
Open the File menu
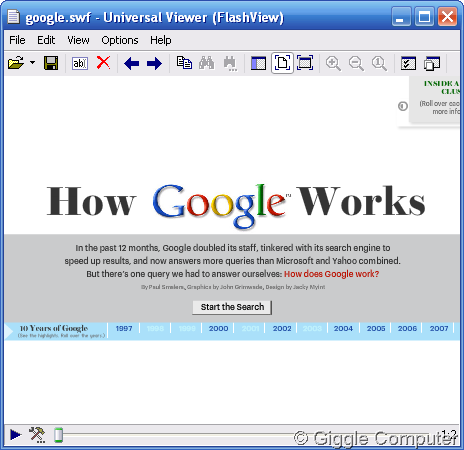(x=17, y=40)
